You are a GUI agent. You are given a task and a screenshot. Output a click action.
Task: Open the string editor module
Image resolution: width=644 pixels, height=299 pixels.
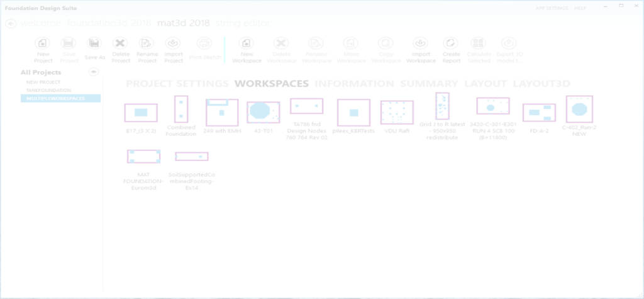coord(243,23)
